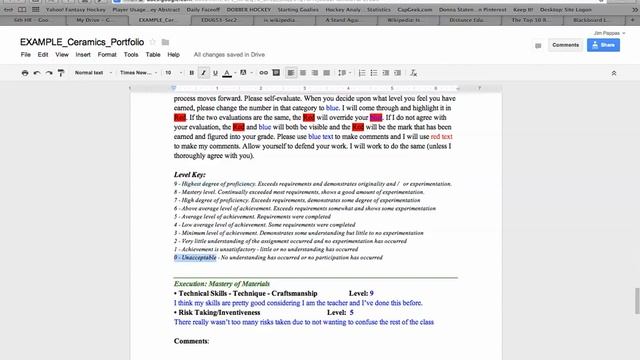Click the Print icon in toolbar
The height and width of the screenshot is (360, 640).
point(25,73)
